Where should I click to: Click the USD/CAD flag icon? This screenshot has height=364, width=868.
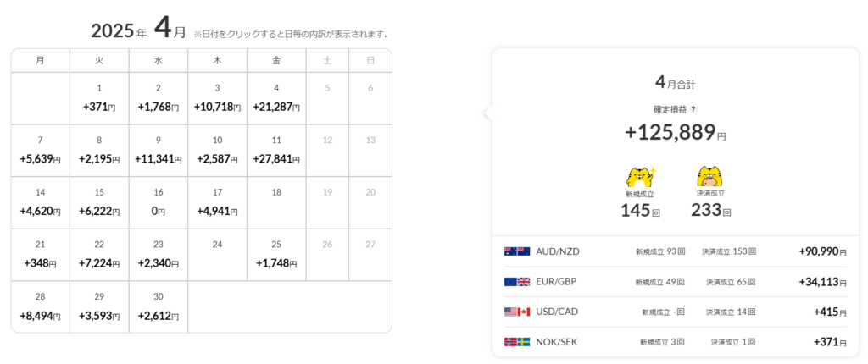coord(516,312)
